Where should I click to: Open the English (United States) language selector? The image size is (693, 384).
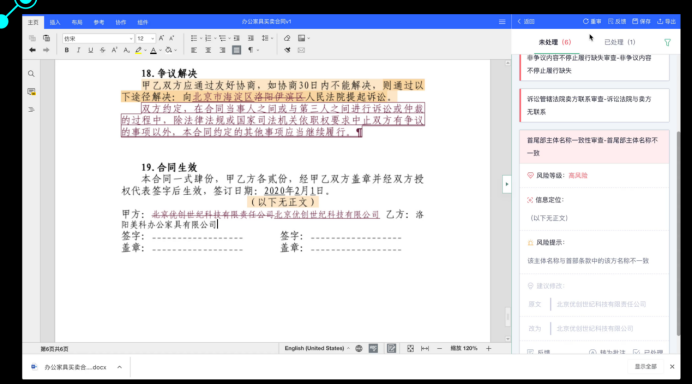[317, 348]
